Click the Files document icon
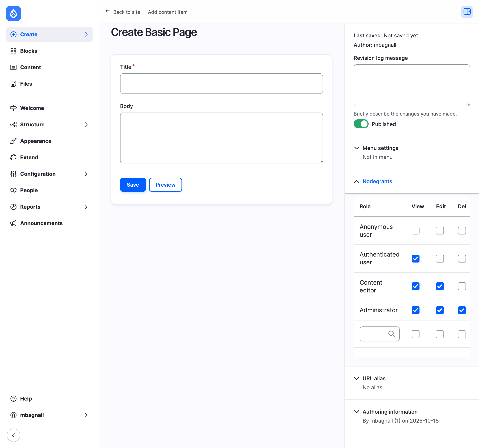The image size is (479, 448). [13, 84]
